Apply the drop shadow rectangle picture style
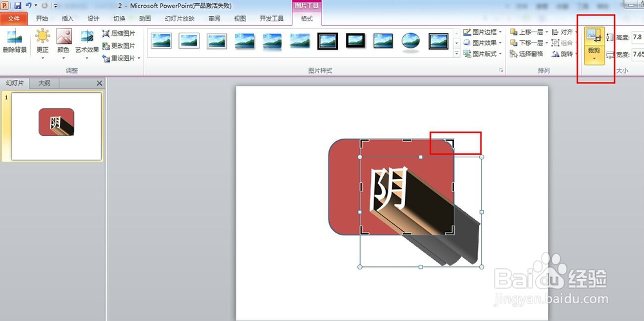Image resolution: width=644 pixels, height=321 pixels. tap(244, 41)
